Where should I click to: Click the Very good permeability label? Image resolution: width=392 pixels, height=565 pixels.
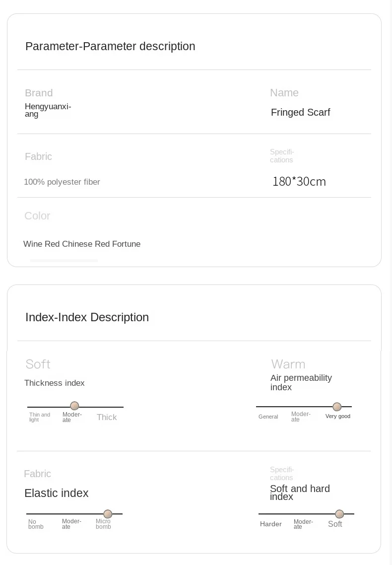click(337, 416)
